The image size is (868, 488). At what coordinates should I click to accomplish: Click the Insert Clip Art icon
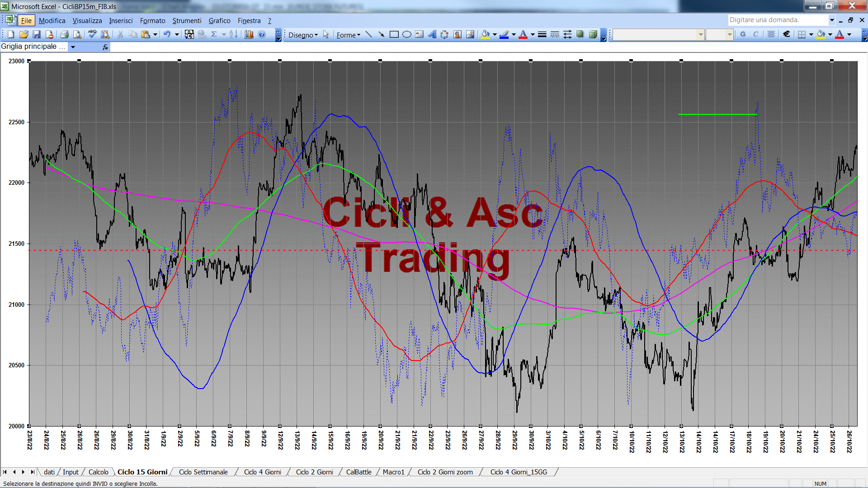click(x=458, y=35)
